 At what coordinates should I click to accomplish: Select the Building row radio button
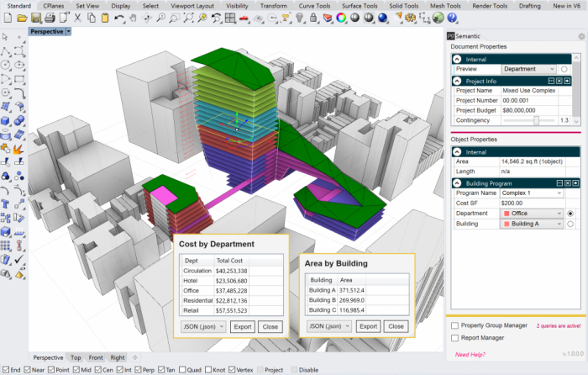[570, 224]
